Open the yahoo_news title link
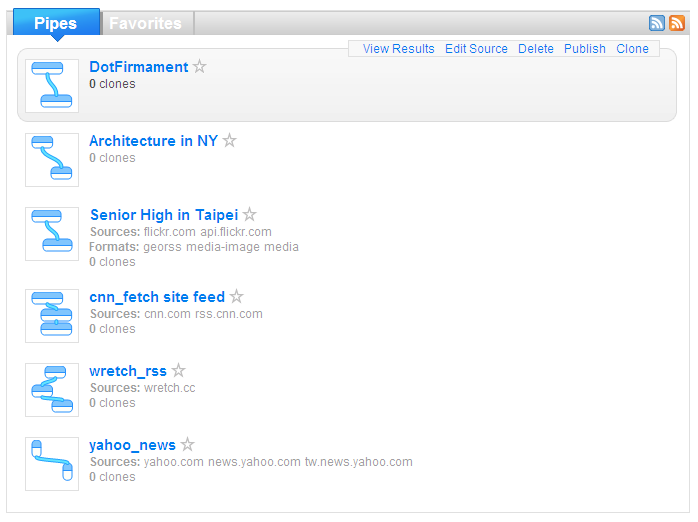The width and height of the screenshot is (698, 522). coord(133,445)
